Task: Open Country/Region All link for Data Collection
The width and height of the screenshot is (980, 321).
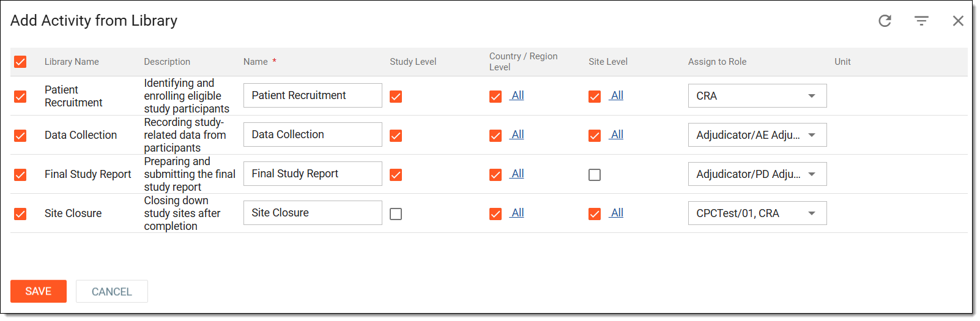Action: click(x=518, y=135)
